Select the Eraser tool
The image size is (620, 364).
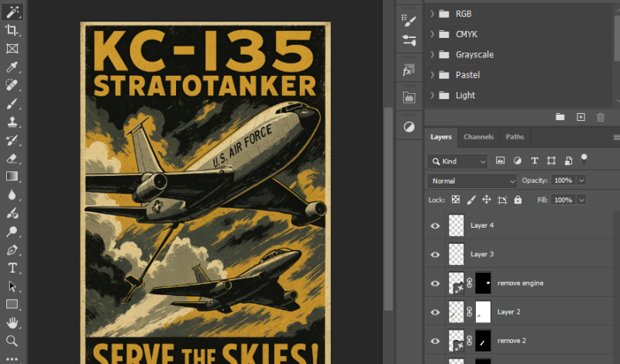(12, 158)
